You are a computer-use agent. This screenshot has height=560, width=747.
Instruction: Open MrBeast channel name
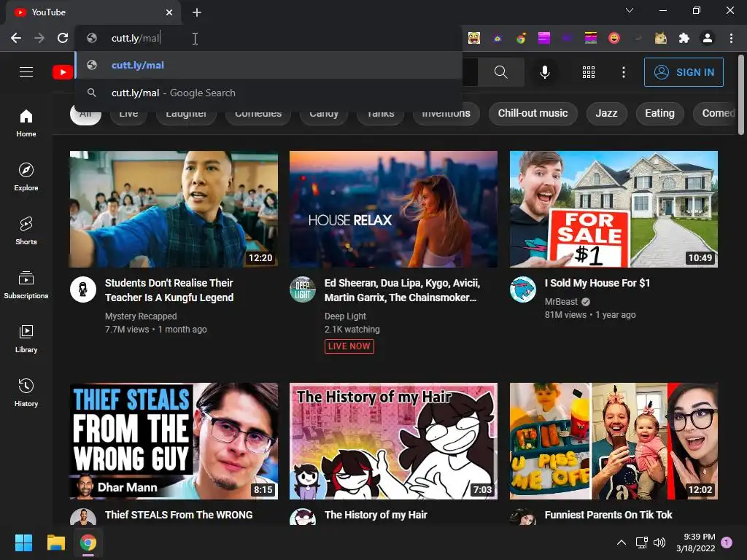coord(561,301)
